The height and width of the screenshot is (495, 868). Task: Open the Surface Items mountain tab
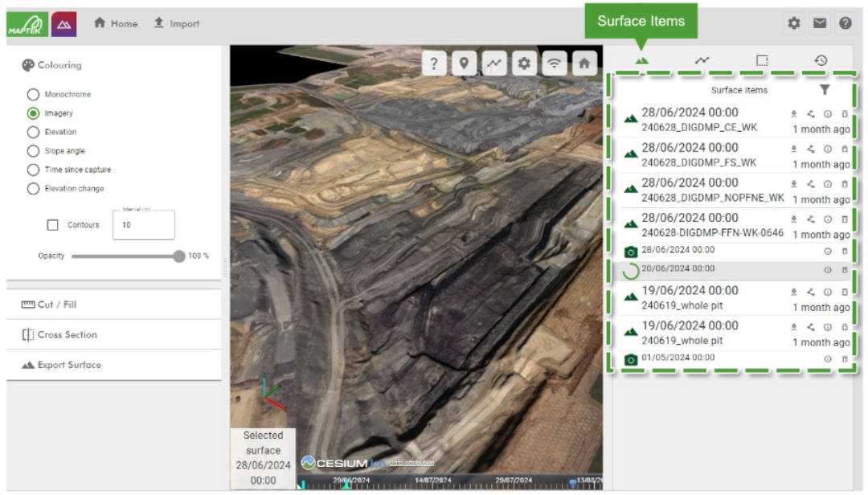coord(641,60)
